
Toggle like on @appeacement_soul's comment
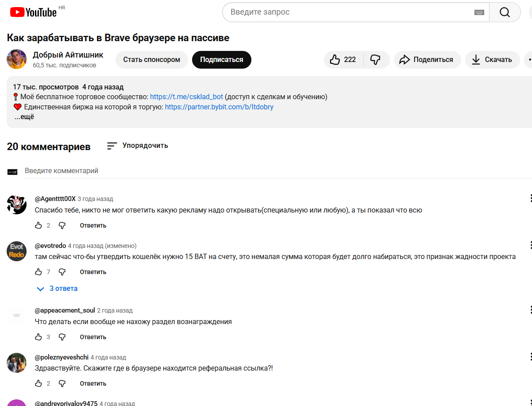click(39, 336)
